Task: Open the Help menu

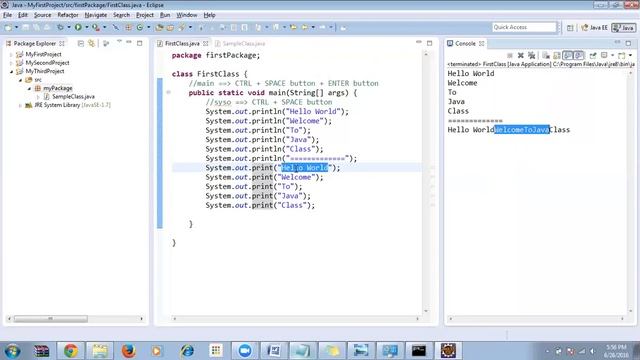Action: coord(209,15)
